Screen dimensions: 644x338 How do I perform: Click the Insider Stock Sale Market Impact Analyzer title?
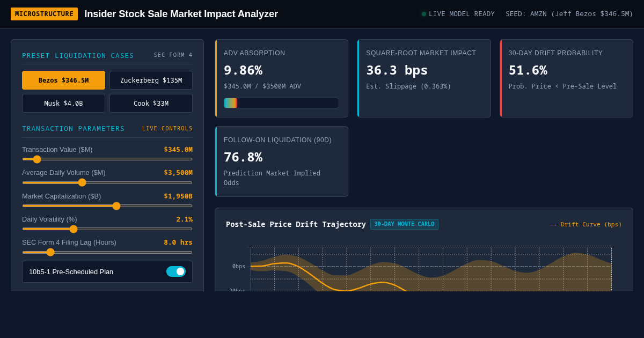181,14
